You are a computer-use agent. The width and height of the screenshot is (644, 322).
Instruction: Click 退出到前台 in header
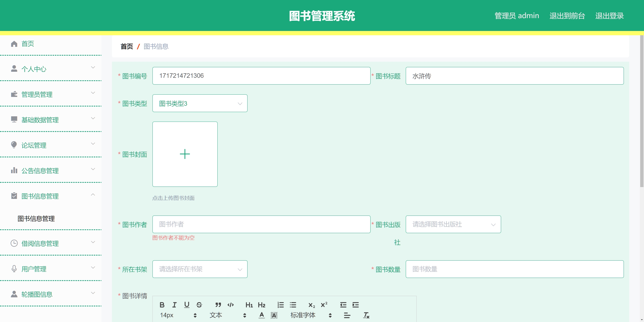[x=567, y=16]
